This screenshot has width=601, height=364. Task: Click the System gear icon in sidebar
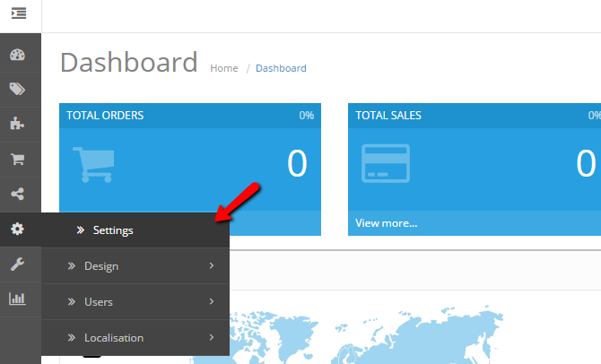pyautogui.click(x=18, y=230)
